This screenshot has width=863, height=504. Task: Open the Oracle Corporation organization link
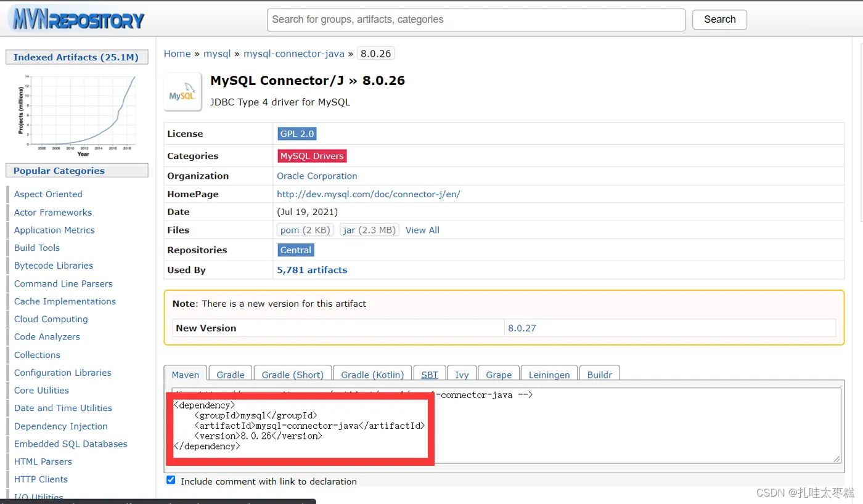pyautogui.click(x=317, y=176)
